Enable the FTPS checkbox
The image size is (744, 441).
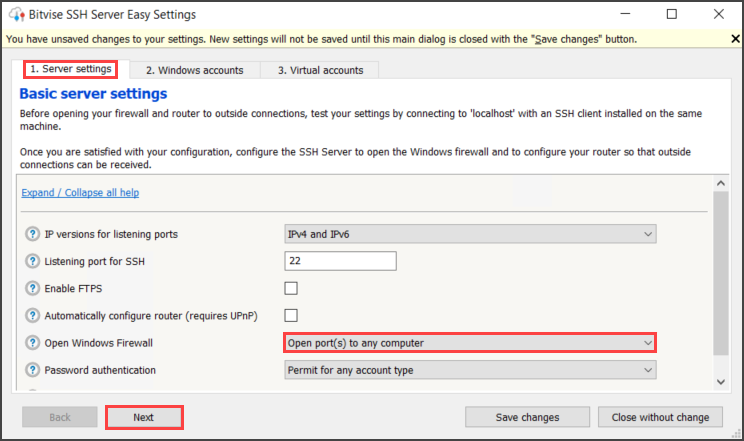tap(291, 288)
